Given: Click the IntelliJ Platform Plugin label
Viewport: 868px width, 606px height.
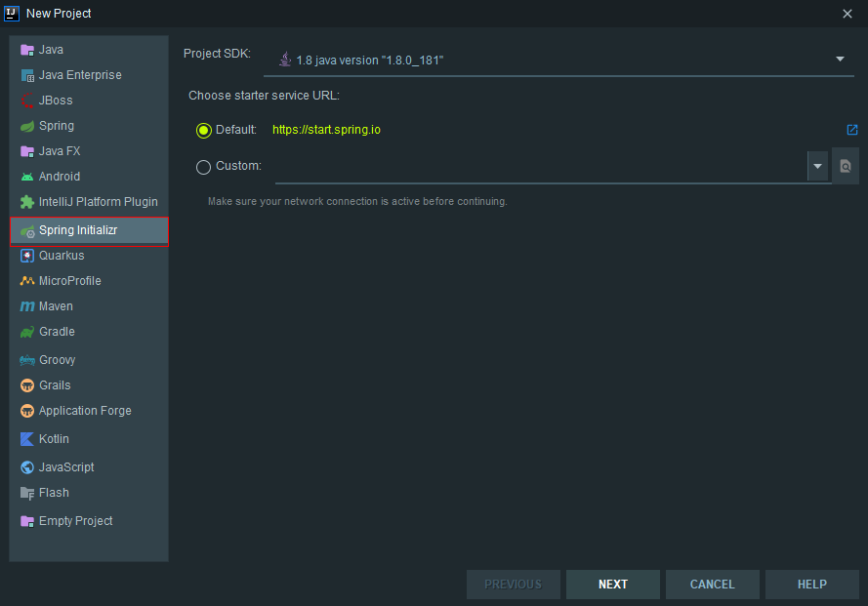Looking at the screenshot, I should pos(99,202).
